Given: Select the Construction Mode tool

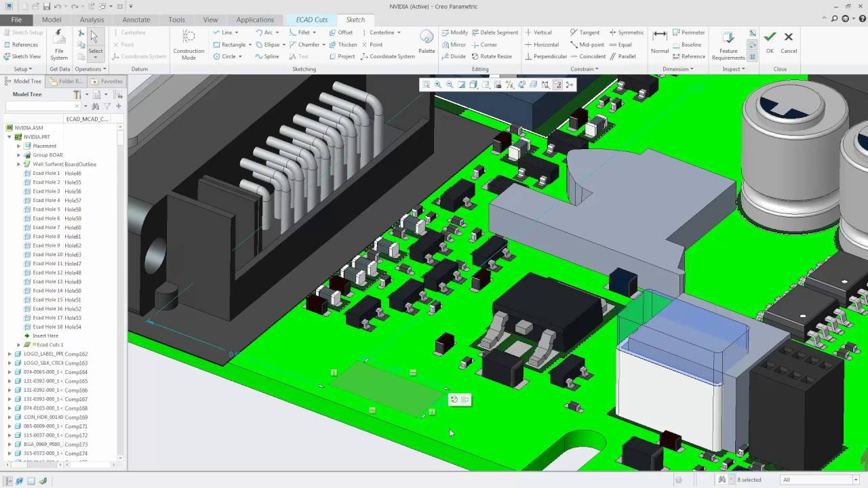Looking at the screenshot, I should [189, 45].
